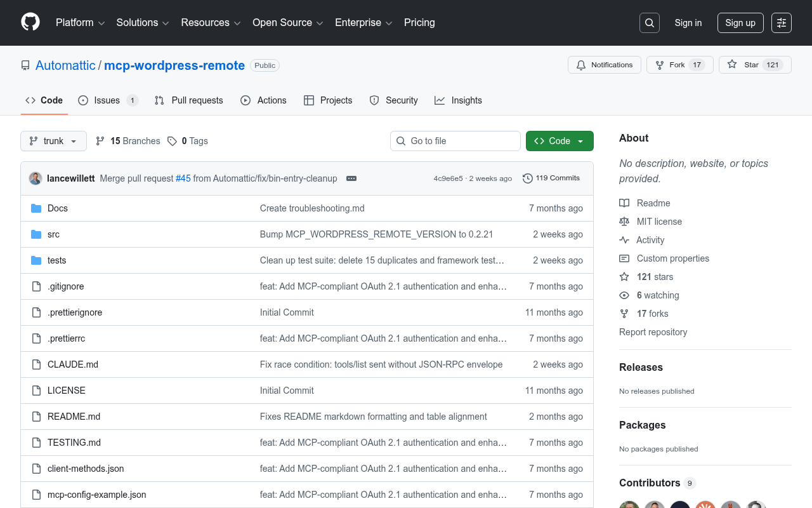This screenshot has height=508, width=812.
Task: Open commit history via the clock icon
Action: (x=527, y=178)
